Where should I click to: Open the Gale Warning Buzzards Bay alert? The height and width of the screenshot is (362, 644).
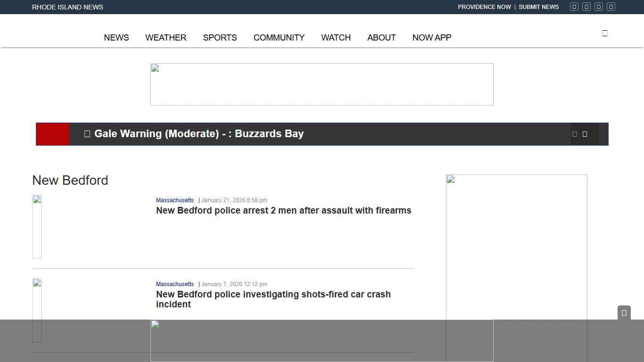tap(198, 134)
